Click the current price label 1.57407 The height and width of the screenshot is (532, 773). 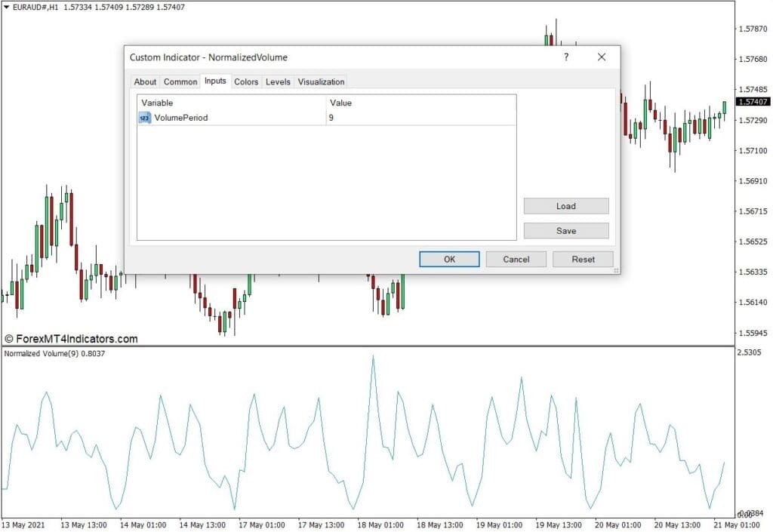753,102
